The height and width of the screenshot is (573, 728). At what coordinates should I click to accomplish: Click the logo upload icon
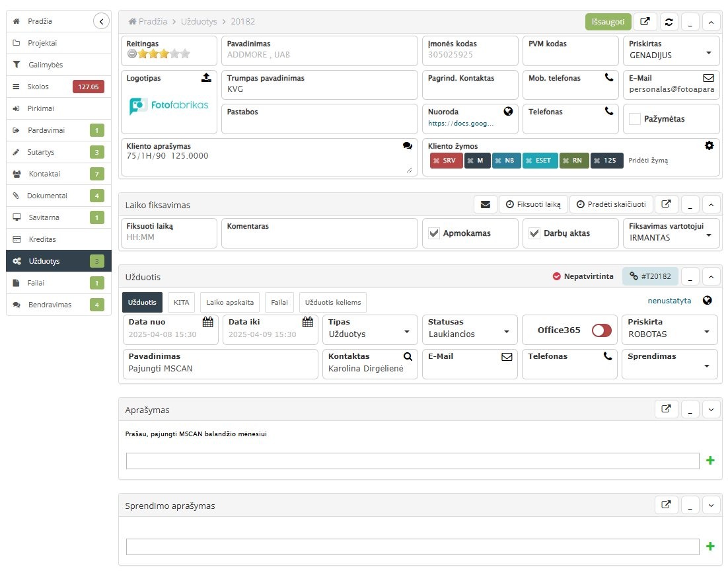click(x=206, y=78)
